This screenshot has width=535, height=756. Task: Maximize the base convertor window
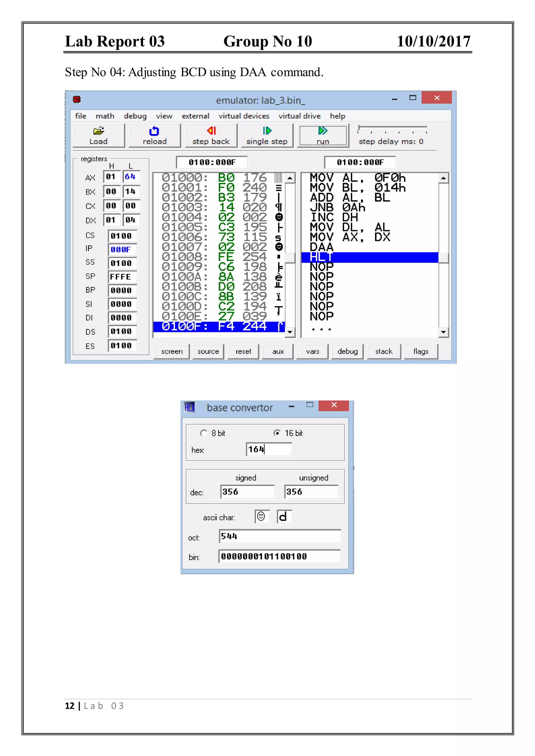[310, 405]
